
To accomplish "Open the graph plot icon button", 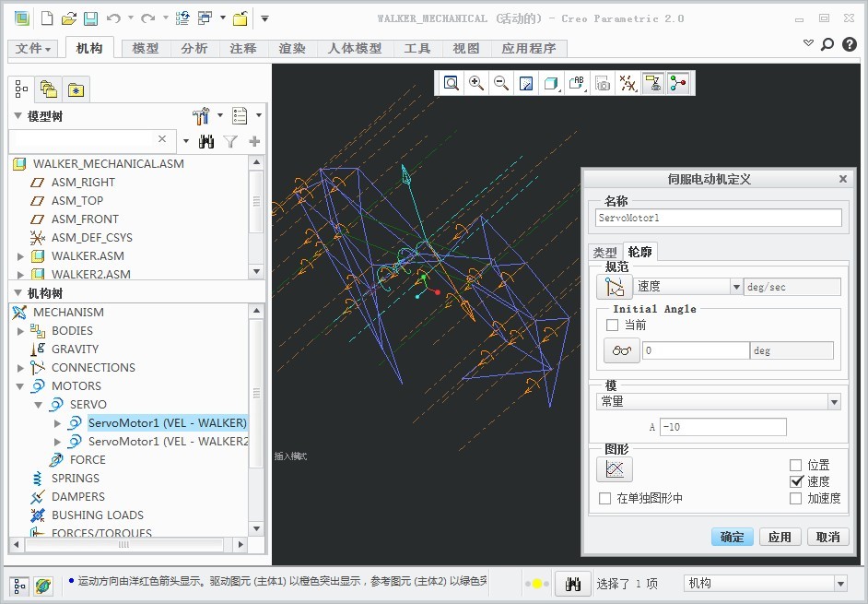I will point(615,469).
